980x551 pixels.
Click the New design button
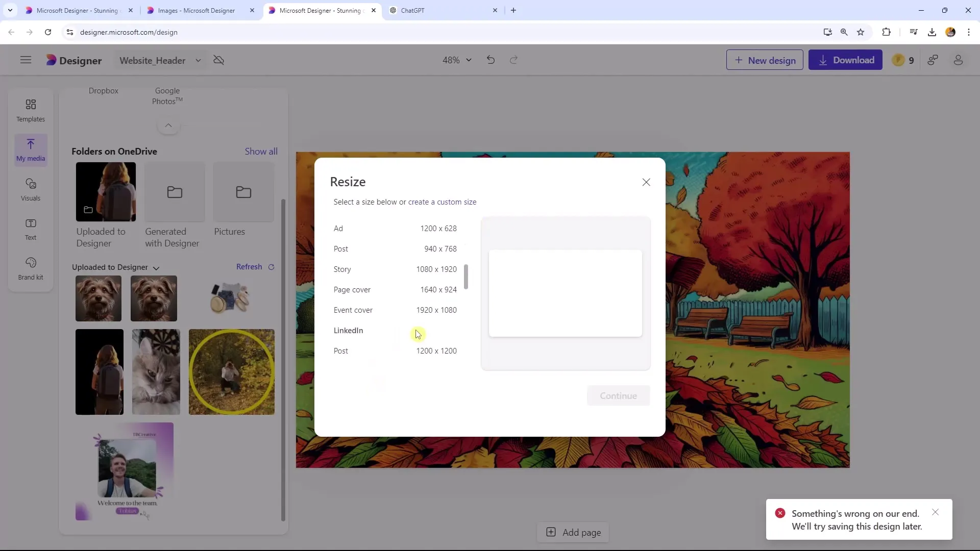[765, 60]
